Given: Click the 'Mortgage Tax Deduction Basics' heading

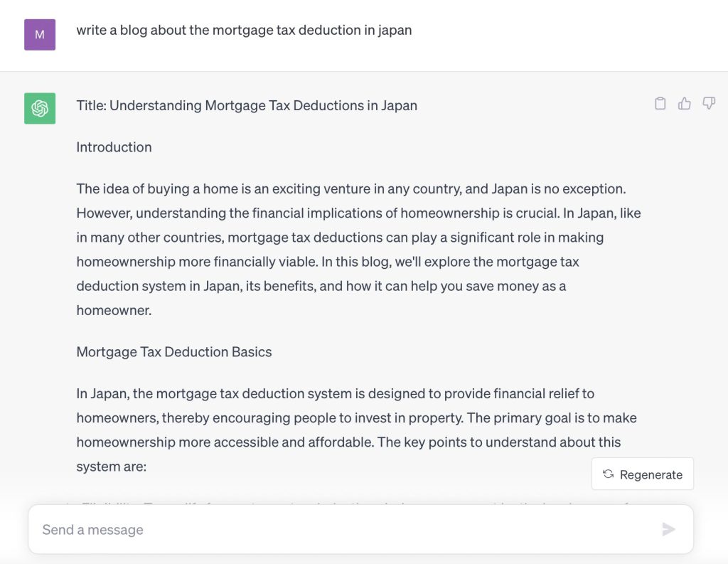Looking at the screenshot, I should point(174,351).
